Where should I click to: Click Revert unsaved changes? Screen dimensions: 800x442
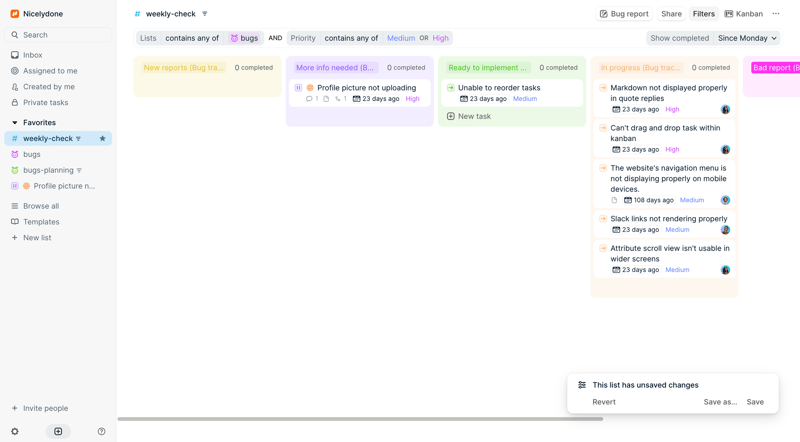604,402
